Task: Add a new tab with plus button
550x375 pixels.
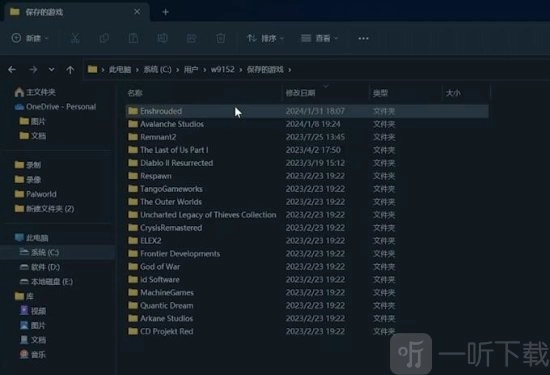Action: [x=166, y=12]
